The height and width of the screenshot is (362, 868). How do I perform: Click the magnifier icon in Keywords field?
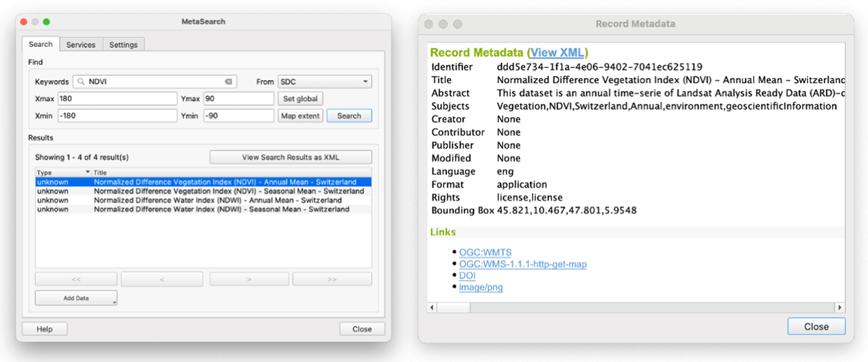(81, 82)
